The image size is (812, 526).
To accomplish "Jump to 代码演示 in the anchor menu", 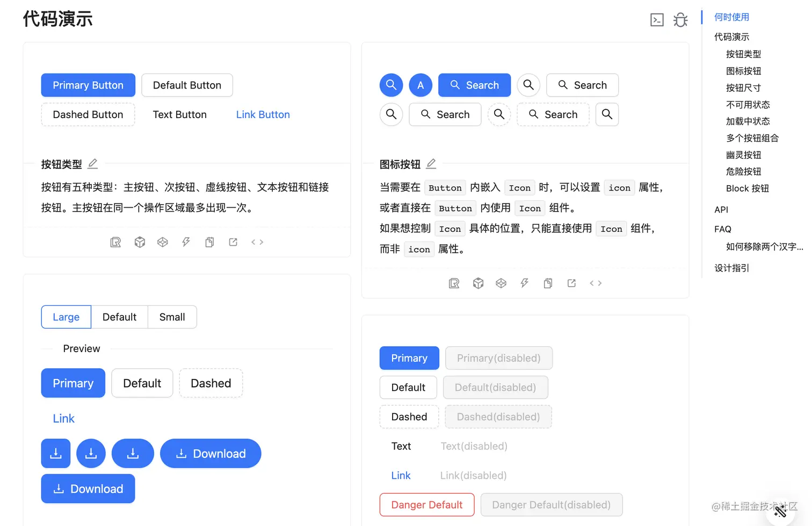I will (731, 37).
